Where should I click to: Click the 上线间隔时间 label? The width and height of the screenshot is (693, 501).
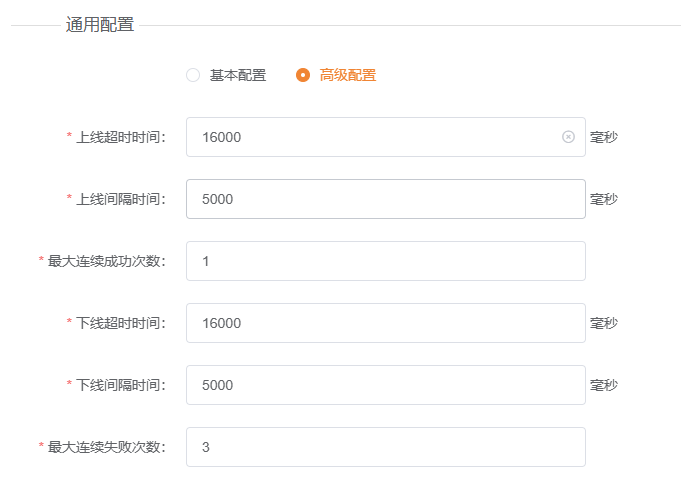pyautogui.click(x=121, y=199)
